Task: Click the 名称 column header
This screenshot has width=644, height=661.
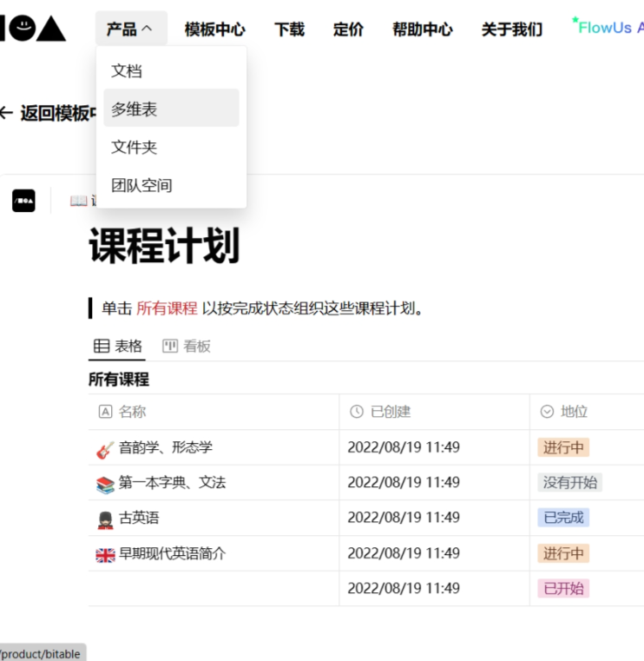Action: tap(214, 412)
